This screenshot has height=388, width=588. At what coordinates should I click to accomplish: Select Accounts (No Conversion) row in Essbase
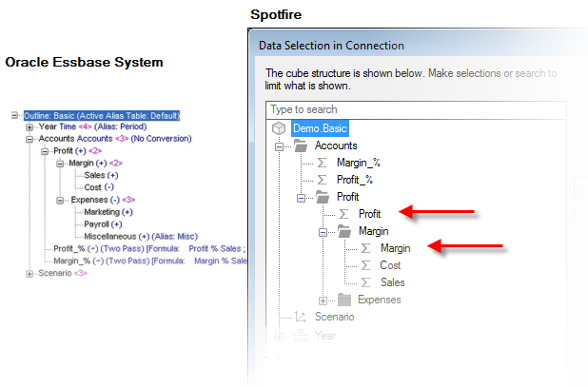pos(115,139)
